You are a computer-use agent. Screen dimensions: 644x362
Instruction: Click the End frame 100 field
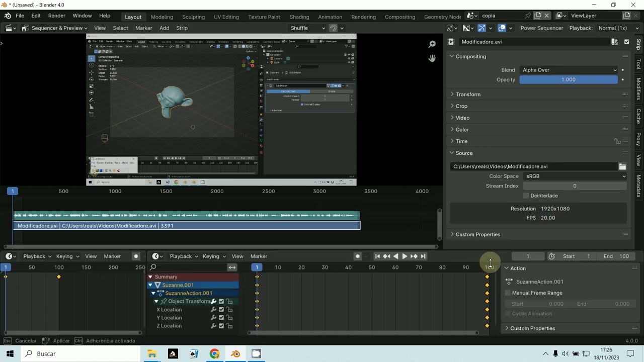tap(617, 256)
